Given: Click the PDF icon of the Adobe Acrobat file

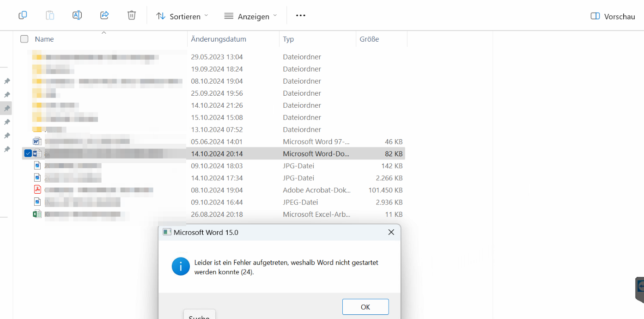Looking at the screenshot, I should 37,190.
